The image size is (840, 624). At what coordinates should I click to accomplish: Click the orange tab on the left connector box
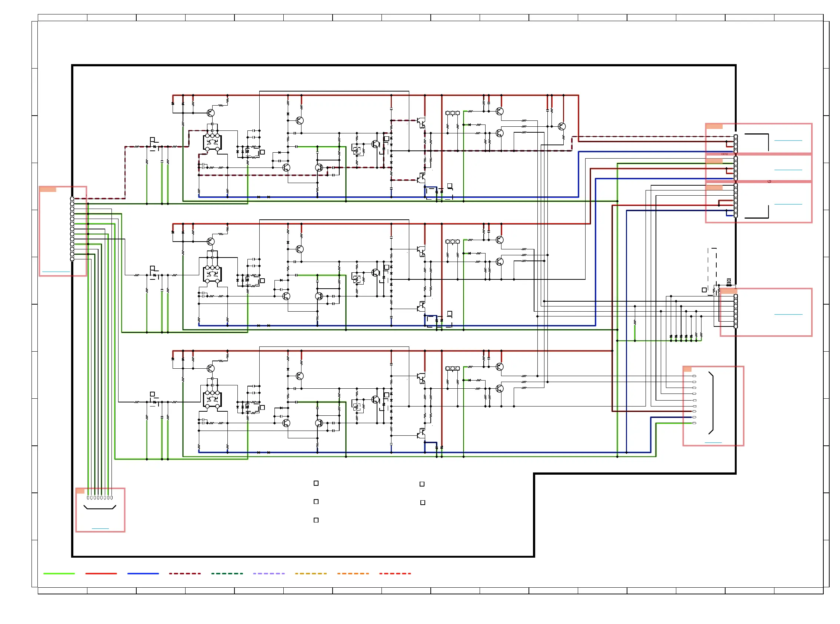click(47, 189)
